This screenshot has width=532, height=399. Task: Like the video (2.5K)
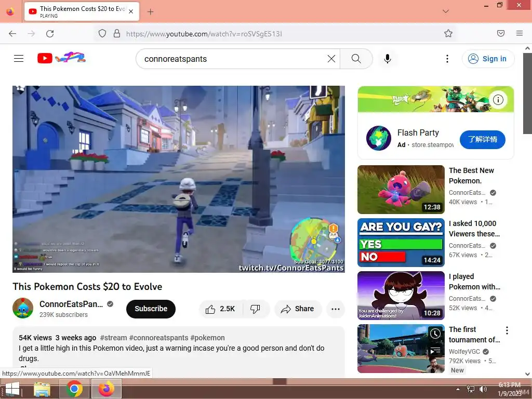[x=220, y=309]
